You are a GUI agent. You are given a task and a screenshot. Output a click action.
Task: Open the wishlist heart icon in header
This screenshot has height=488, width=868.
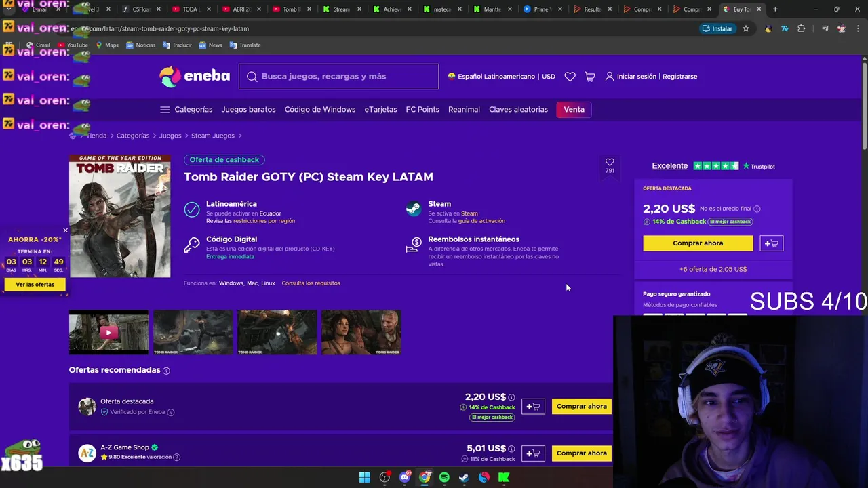tap(570, 77)
